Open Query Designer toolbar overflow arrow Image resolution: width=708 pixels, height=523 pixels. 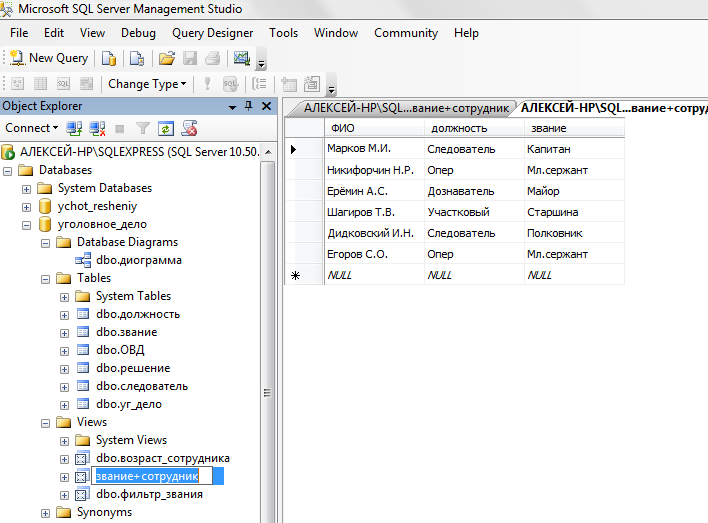click(x=331, y=90)
